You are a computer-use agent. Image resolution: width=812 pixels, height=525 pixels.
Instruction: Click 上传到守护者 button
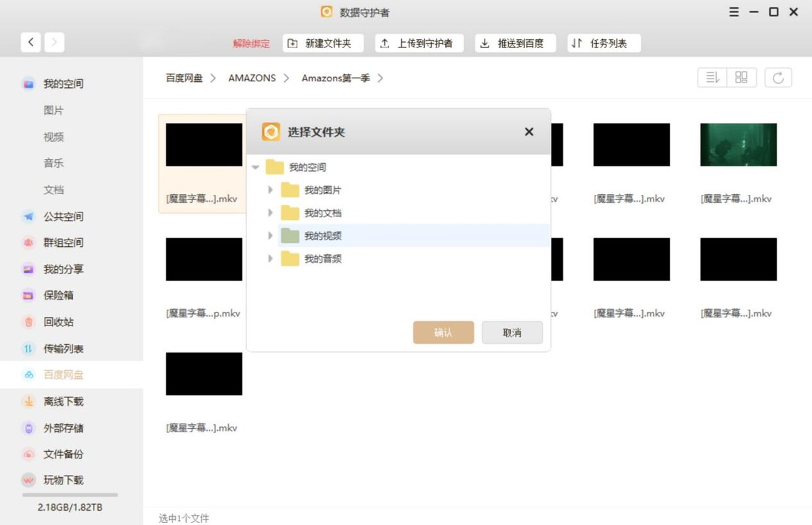pyautogui.click(x=419, y=43)
